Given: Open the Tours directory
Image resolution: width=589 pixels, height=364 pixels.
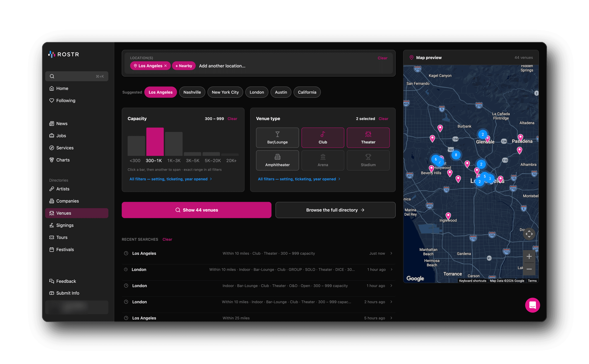Looking at the screenshot, I should tap(77, 237).
